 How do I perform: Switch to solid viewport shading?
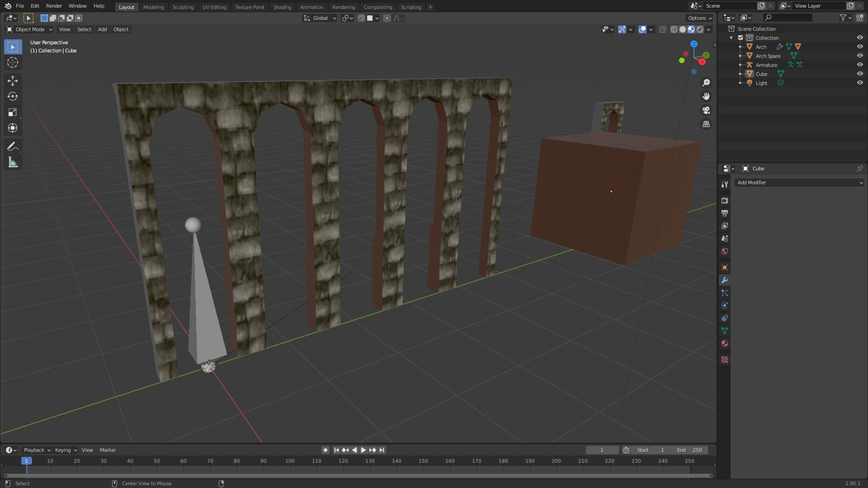pyautogui.click(x=682, y=29)
